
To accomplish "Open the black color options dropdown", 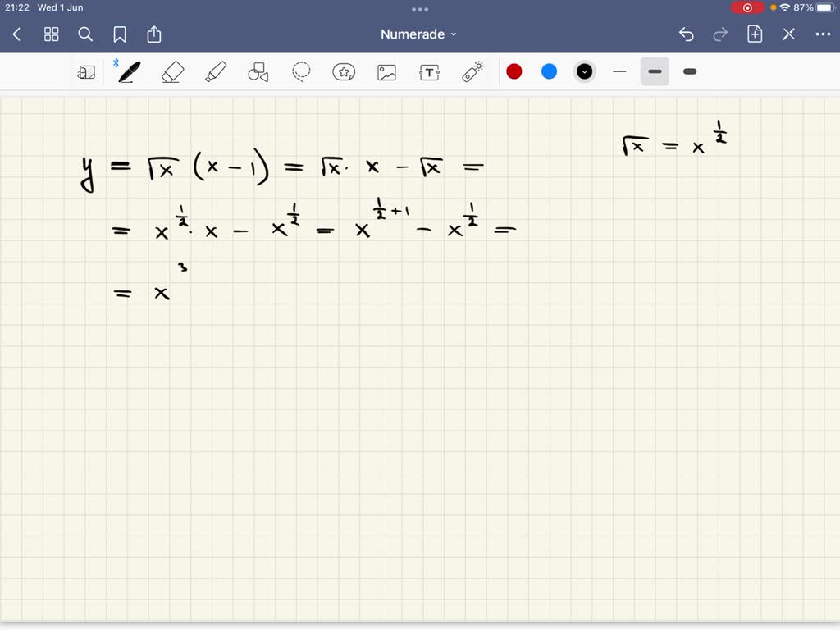I will pyautogui.click(x=584, y=71).
